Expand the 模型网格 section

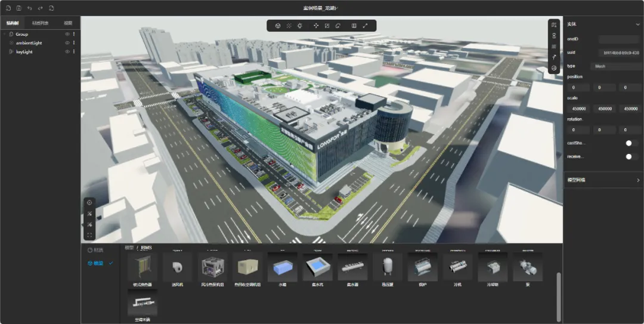[637, 180]
